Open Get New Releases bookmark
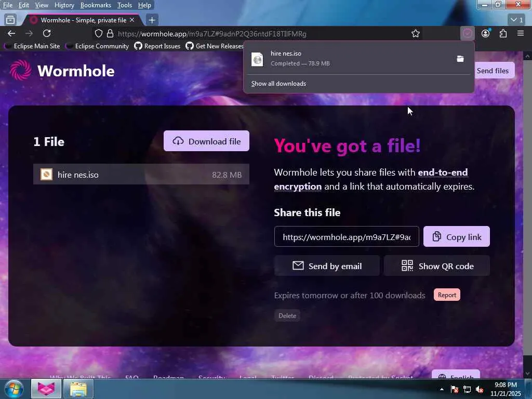The height and width of the screenshot is (399, 532). [215, 46]
